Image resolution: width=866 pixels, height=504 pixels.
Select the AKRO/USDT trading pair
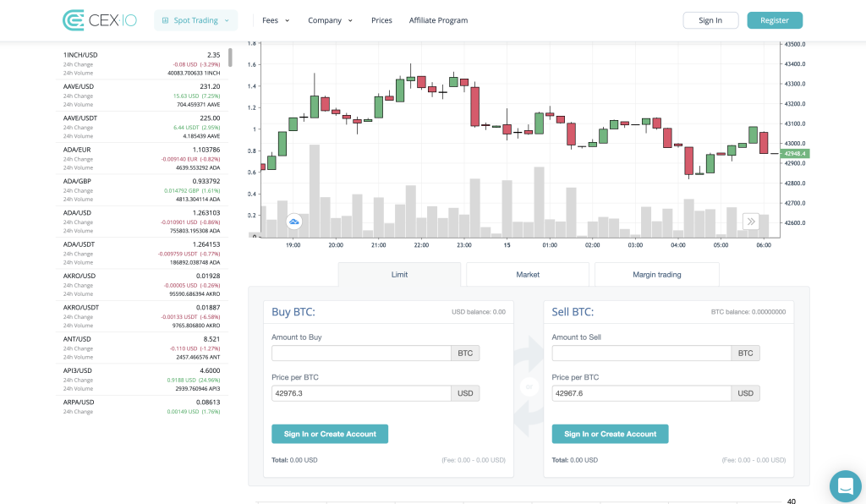coord(141,315)
